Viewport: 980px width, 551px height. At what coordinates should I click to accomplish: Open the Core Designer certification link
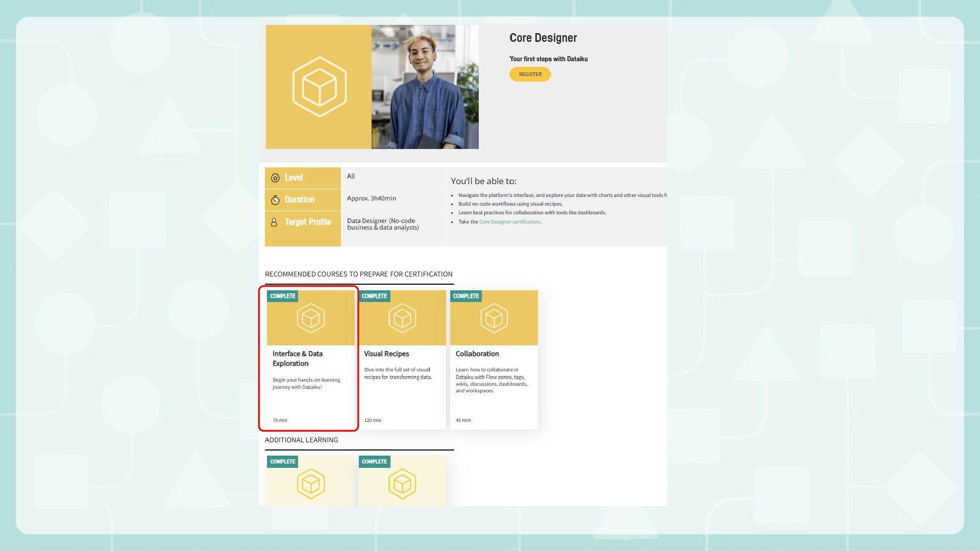coord(509,222)
